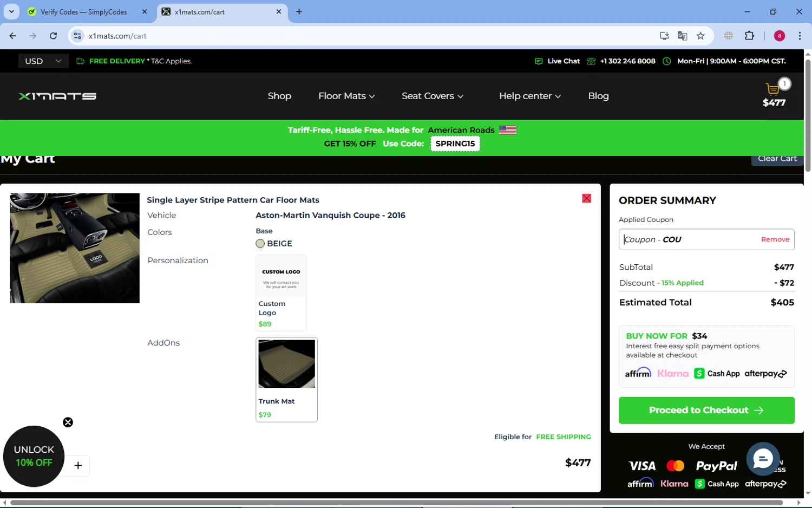Click the clock icon beside business hours
This screenshot has height=508, width=812.
pos(667,61)
